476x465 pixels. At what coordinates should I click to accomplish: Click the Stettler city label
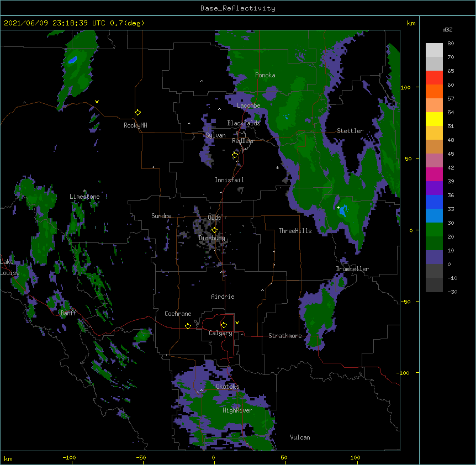(350, 131)
